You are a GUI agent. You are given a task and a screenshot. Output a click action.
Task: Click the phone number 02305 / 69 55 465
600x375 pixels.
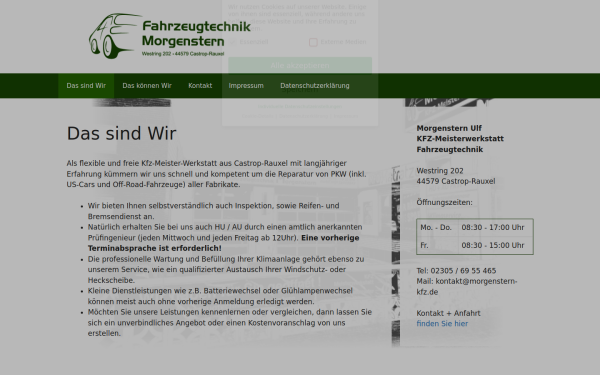[x=463, y=271]
